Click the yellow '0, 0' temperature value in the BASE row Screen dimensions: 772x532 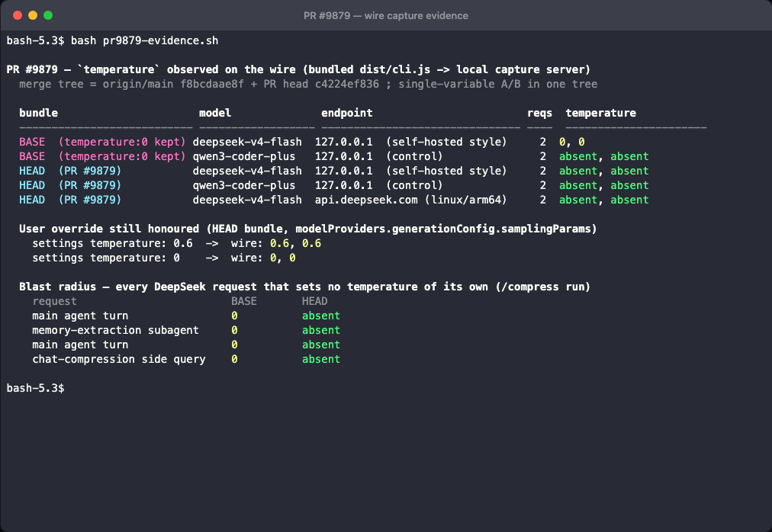(571, 142)
